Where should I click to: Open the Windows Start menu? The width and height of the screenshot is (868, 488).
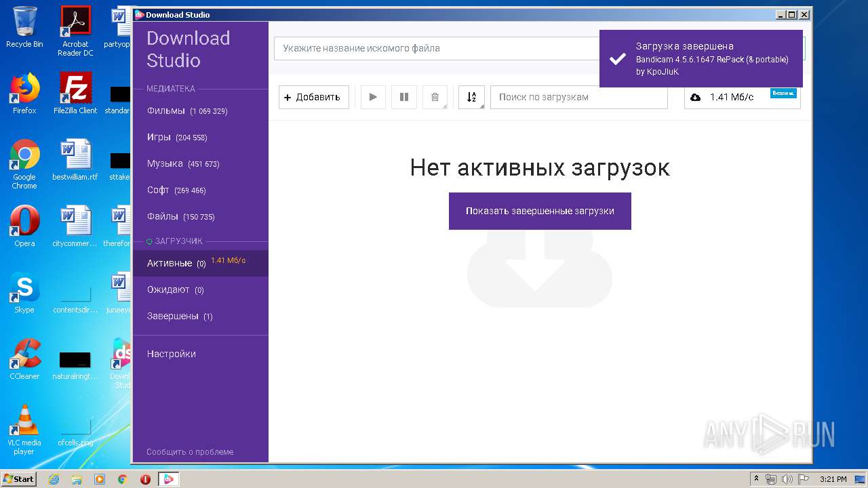coord(19,479)
